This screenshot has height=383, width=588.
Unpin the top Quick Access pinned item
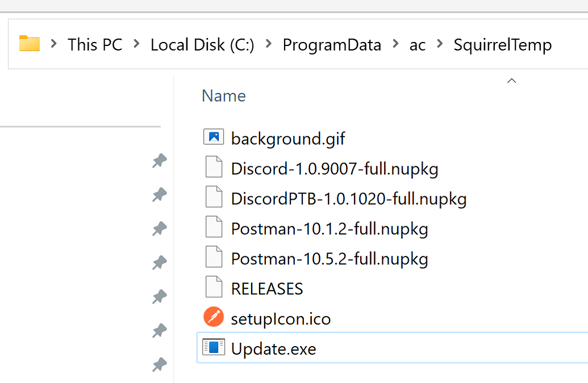159,161
